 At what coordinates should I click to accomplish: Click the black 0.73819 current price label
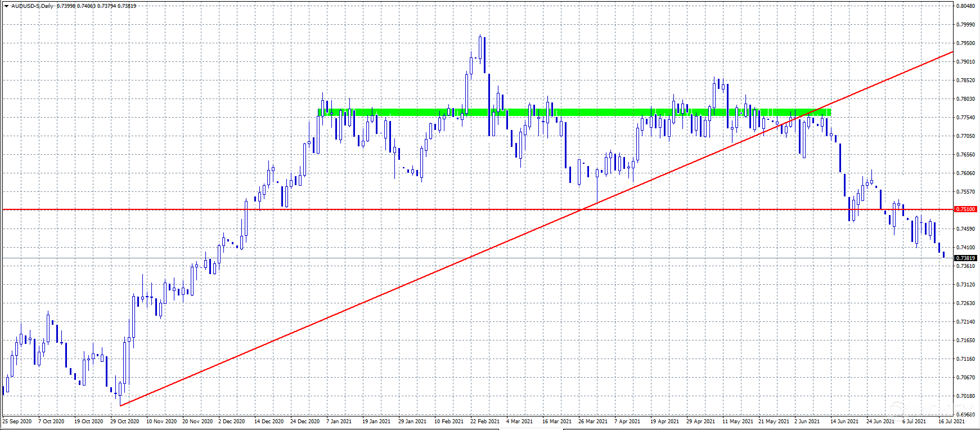click(x=965, y=258)
